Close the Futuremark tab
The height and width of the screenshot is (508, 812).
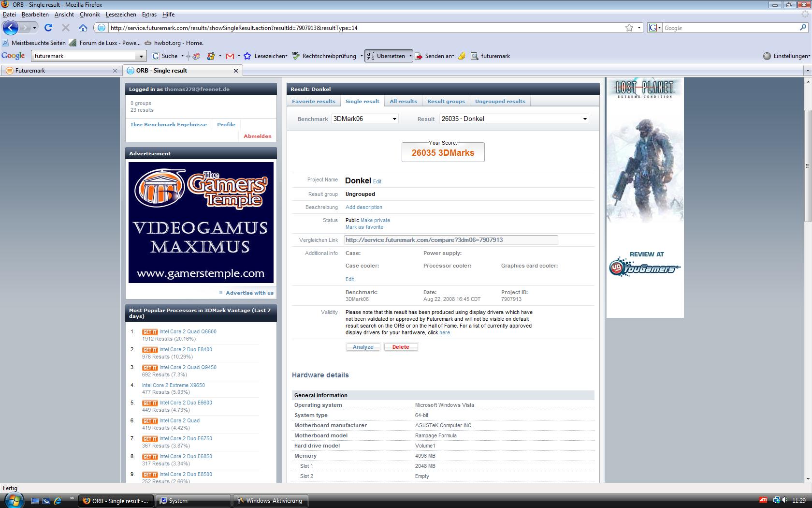point(115,71)
